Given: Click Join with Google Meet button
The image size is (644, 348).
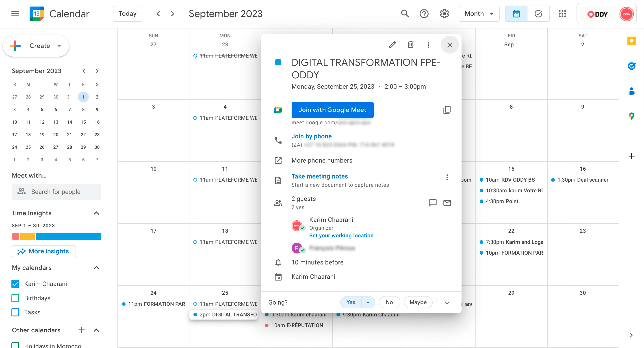Looking at the screenshot, I should point(332,110).
